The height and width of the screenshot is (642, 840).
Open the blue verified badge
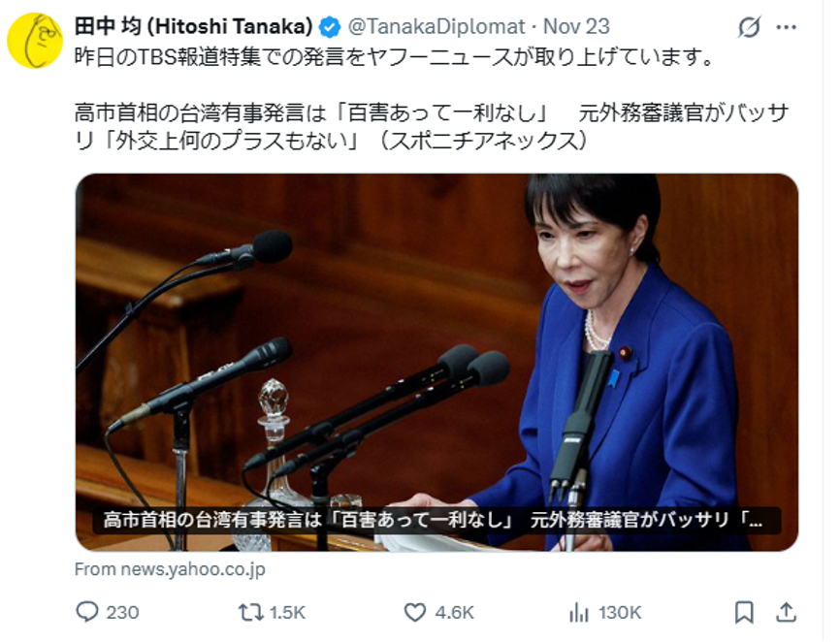[x=330, y=27]
